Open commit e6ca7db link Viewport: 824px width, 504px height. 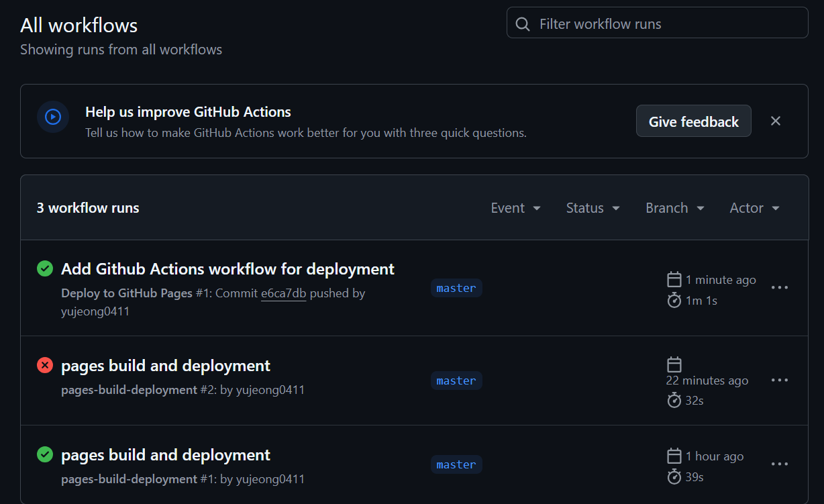(283, 293)
